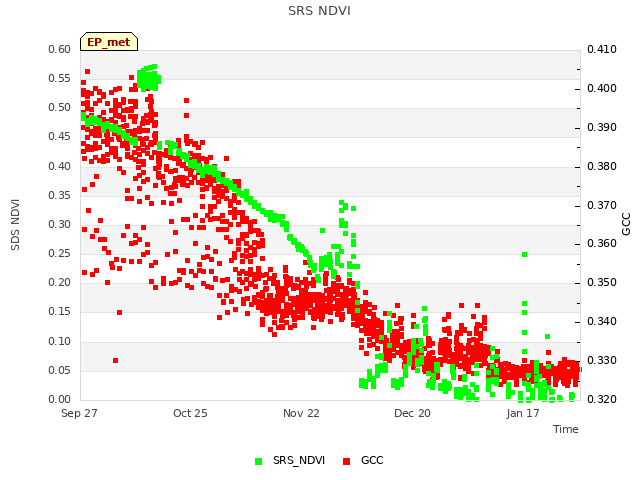Click the red GCC legend swatch
The image size is (640, 480).
pos(347,461)
